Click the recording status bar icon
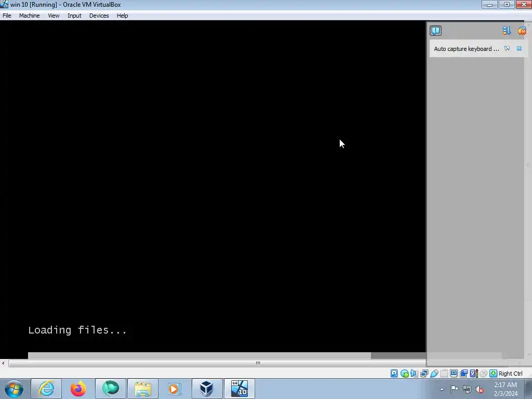532x399 pixels. [463, 373]
